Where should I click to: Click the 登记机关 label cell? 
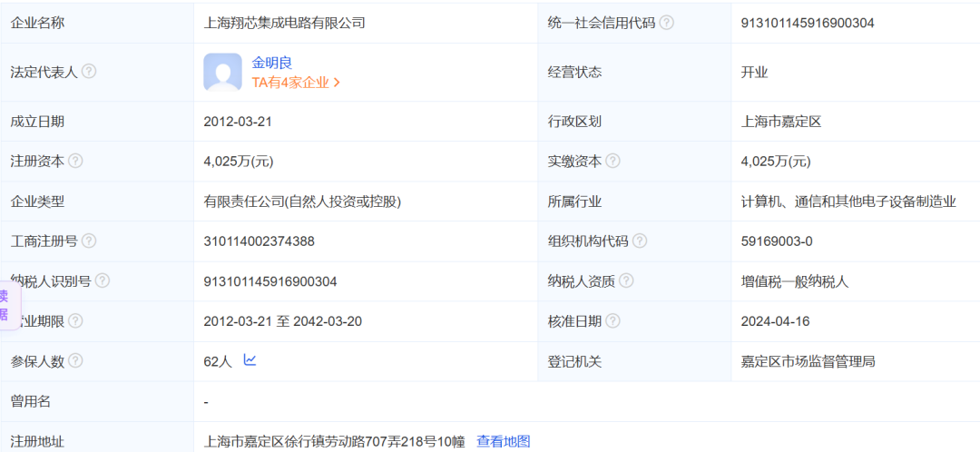click(x=634, y=361)
